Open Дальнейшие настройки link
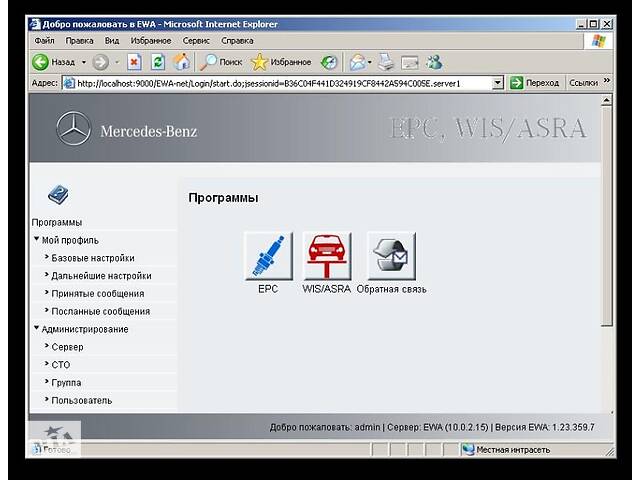Screen dimensions: 640x480 pos(101,276)
